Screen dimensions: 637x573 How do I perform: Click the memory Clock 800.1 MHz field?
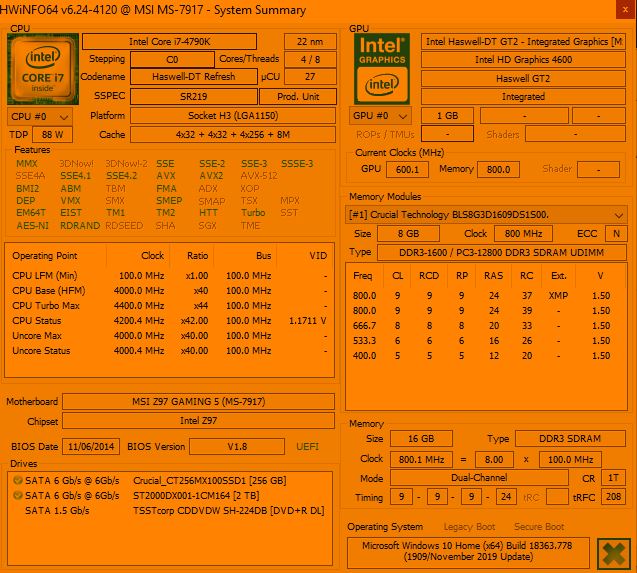[421, 460]
